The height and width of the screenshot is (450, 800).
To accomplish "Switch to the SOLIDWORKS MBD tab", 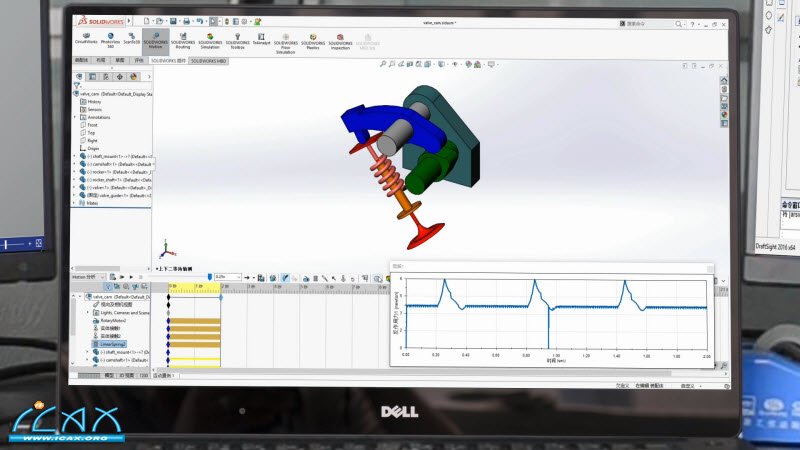I will [x=208, y=61].
